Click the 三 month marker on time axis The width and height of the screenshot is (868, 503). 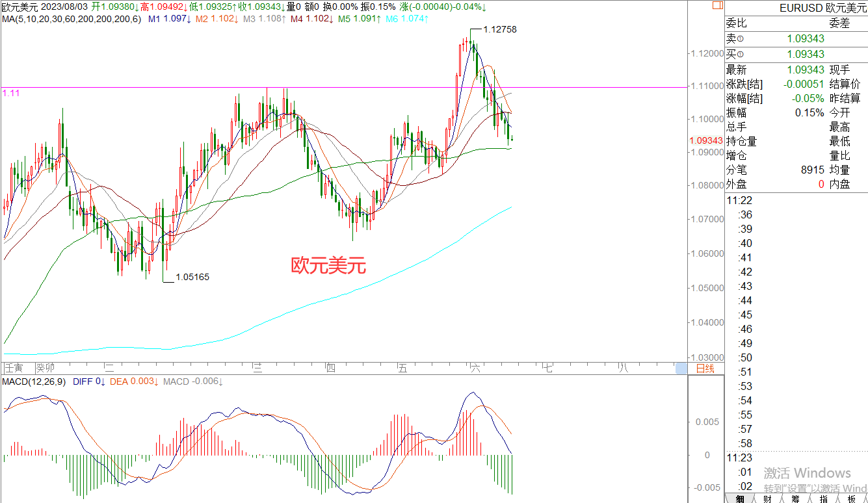257,368
